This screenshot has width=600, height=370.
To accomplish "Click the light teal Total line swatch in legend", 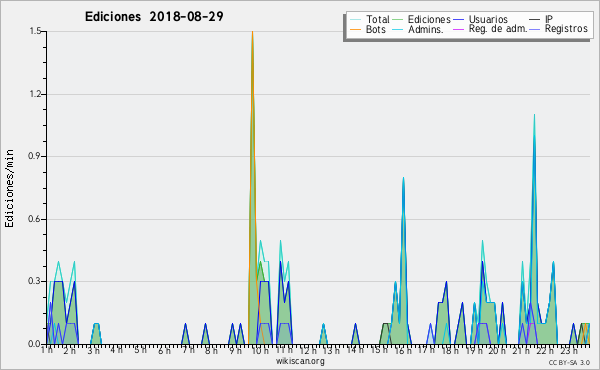I will 355,20.
